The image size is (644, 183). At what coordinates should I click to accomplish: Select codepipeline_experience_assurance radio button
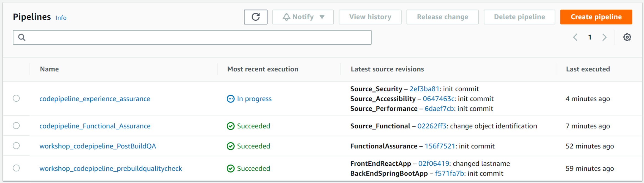coord(16,98)
